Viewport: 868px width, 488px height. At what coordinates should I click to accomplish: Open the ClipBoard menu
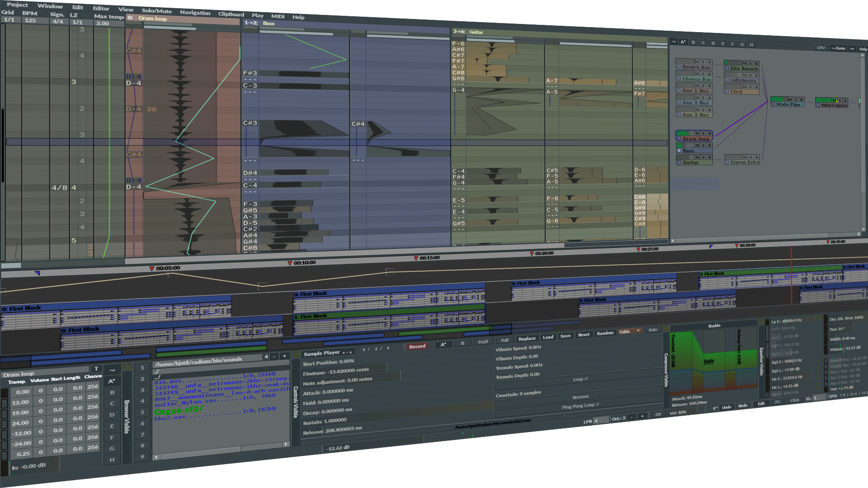point(231,14)
